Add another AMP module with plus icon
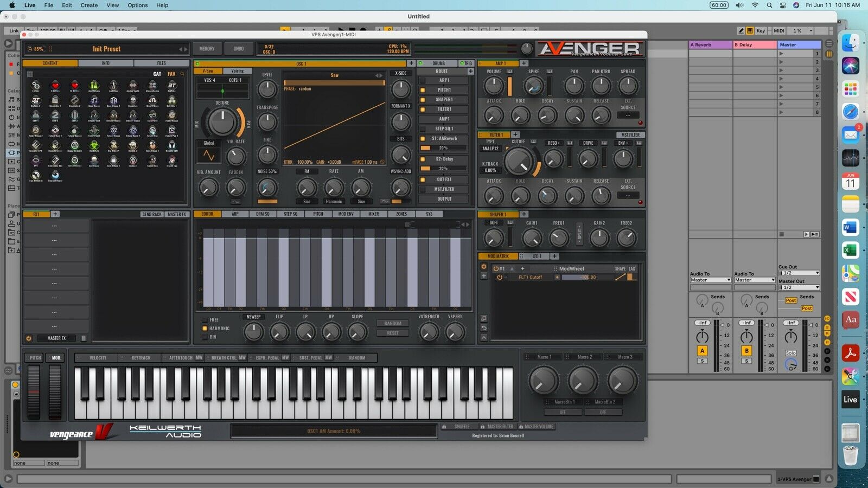 [524, 63]
